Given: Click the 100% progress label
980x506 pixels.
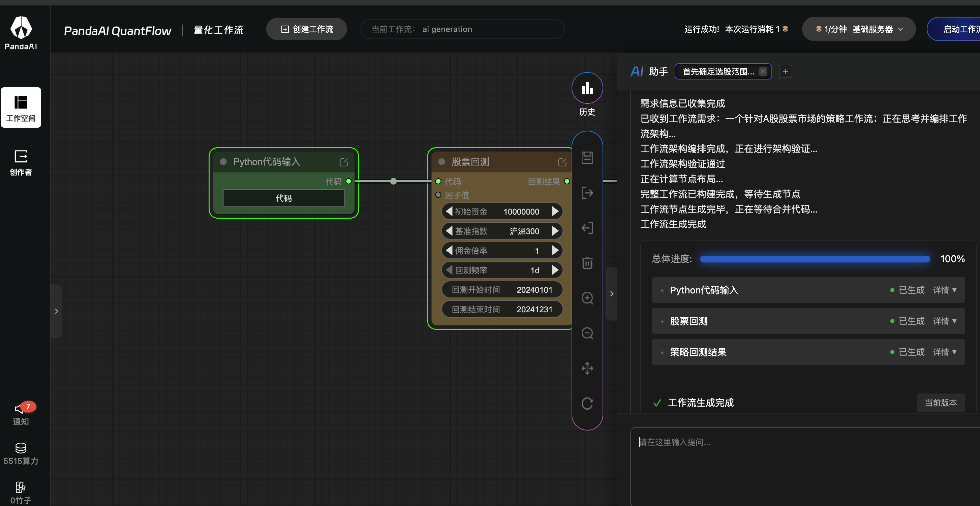Looking at the screenshot, I should pos(952,259).
